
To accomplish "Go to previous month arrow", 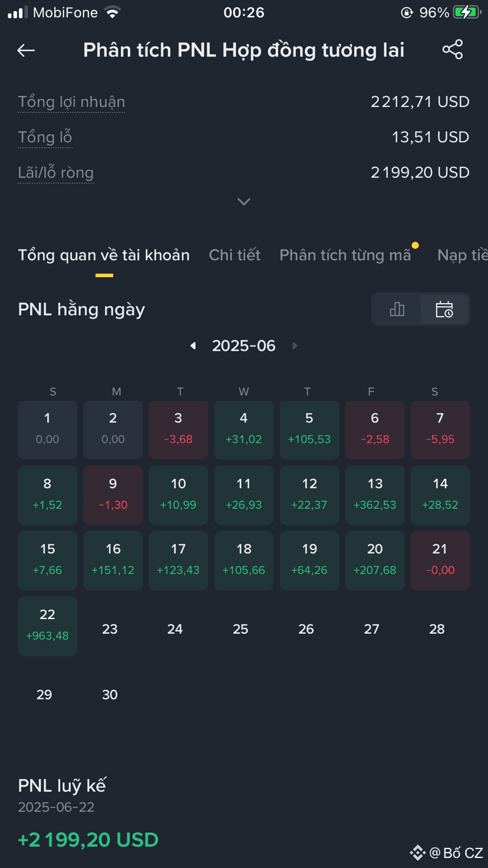I will click(193, 346).
